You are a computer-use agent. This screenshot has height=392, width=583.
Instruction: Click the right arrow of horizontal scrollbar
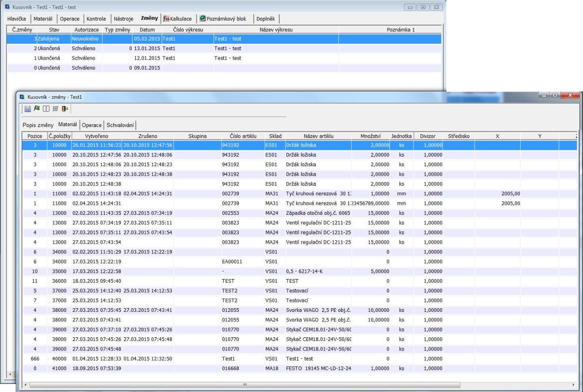coord(573,385)
